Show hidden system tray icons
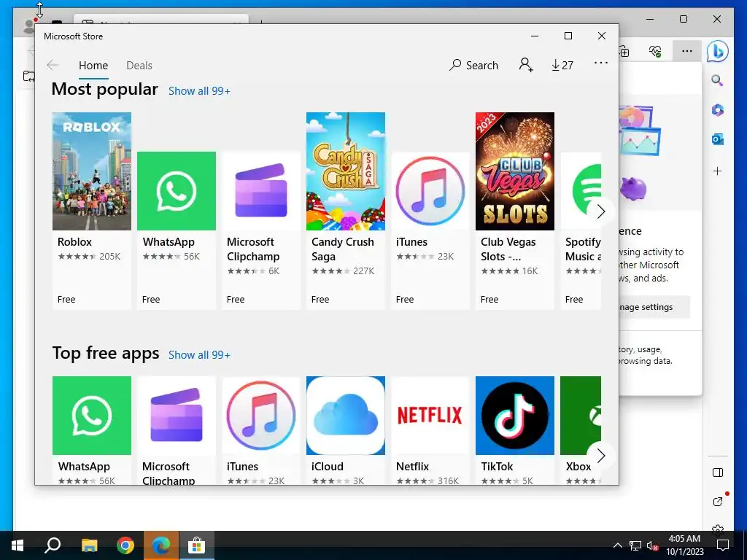Screen dimensions: 747x560 617,545
